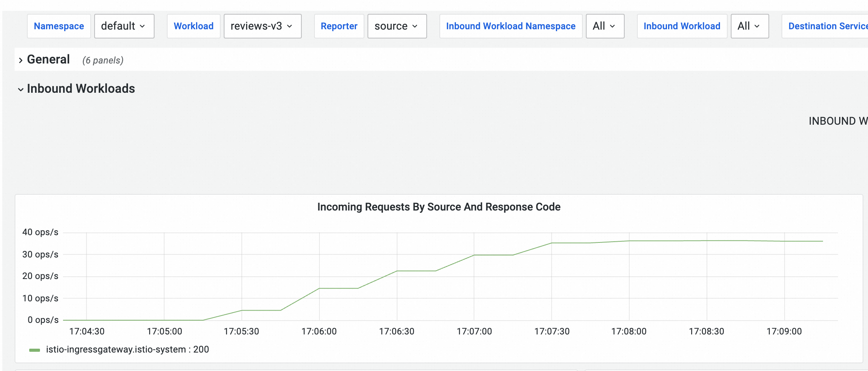Screen dimensions: 868x371
Task: Click the 17:07:30 time axis label
Action: 552,331
